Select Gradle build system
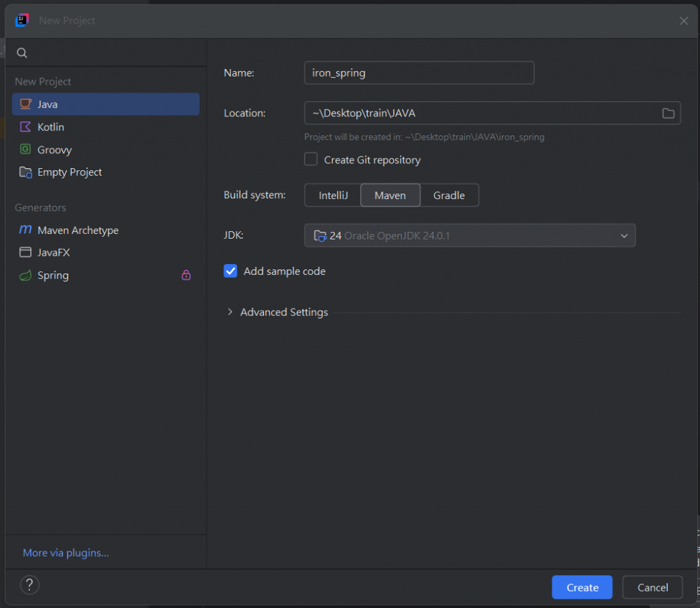The width and height of the screenshot is (700, 608). tap(449, 195)
